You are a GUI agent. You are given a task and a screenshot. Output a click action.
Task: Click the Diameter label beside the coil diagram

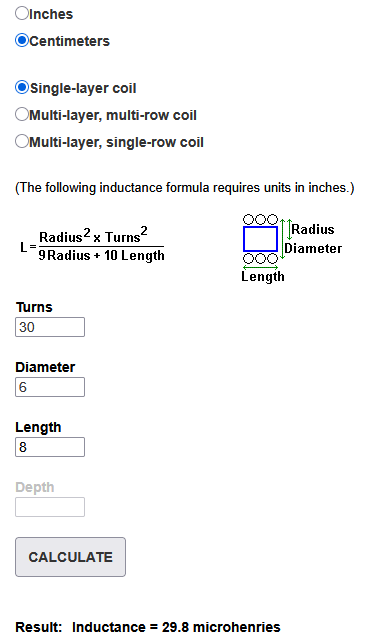[x=313, y=248]
